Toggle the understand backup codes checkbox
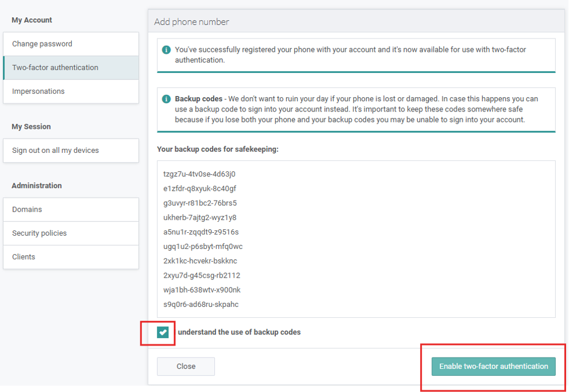569x392 pixels. pyautogui.click(x=163, y=332)
